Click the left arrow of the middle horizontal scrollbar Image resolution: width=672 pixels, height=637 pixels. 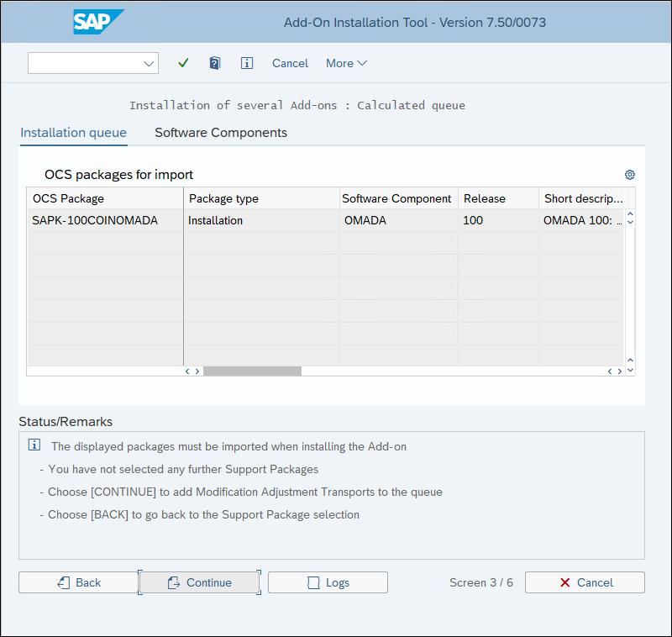click(x=187, y=371)
